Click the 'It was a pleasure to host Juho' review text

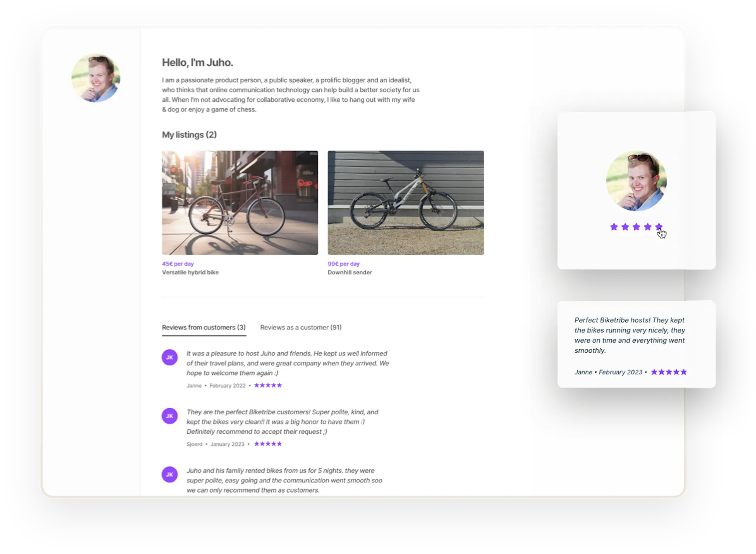pyautogui.click(x=288, y=363)
